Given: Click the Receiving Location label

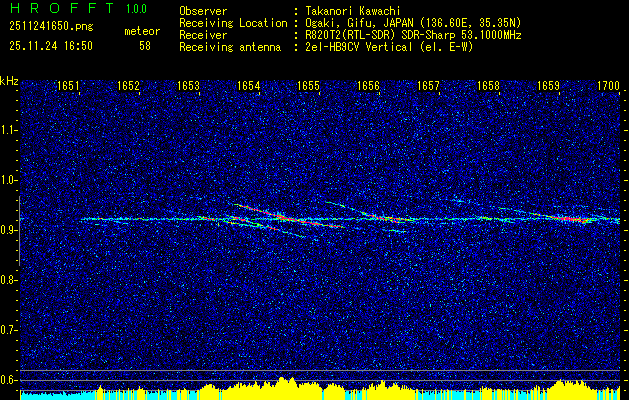Looking at the screenshot, I should [x=233, y=23].
